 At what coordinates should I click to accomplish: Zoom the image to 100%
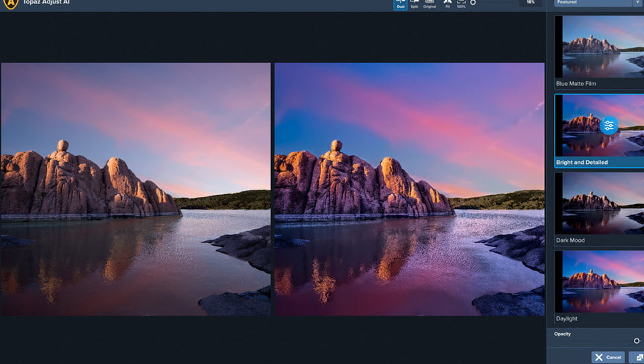[462, 4]
